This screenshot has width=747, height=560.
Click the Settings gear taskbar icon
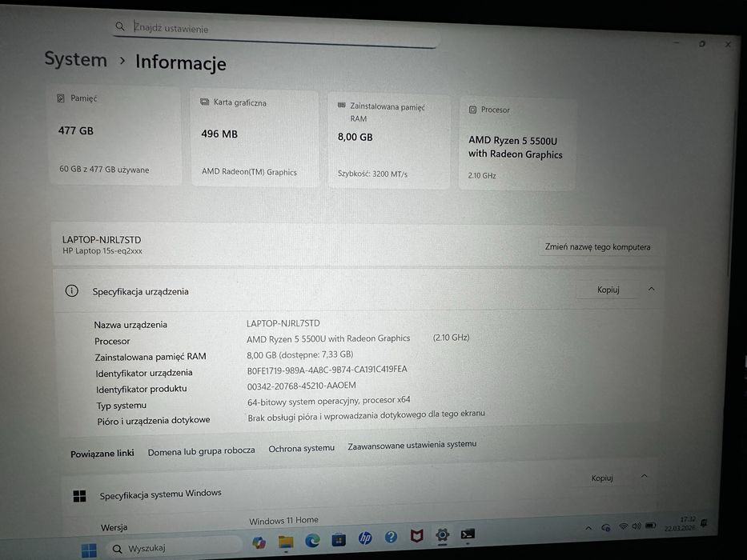pos(442,534)
